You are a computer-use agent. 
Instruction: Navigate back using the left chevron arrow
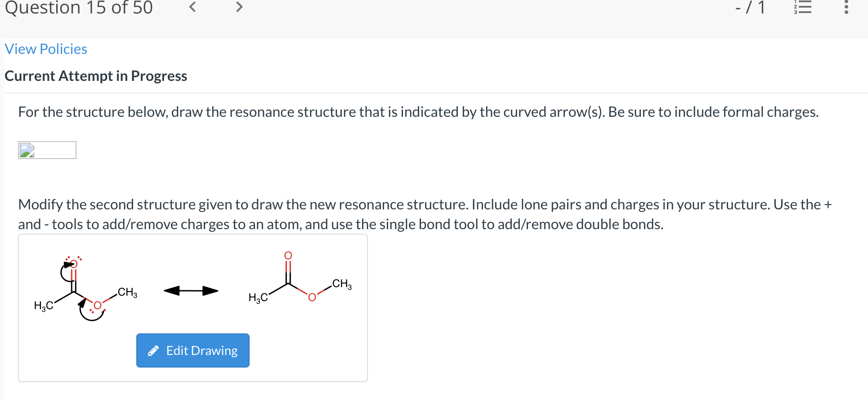point(192,7)
